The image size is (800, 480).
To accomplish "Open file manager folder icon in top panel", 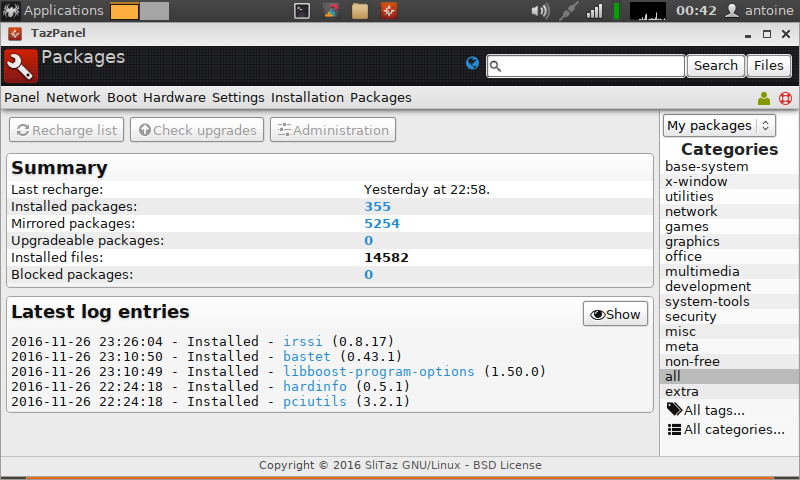I will [360, 11].
